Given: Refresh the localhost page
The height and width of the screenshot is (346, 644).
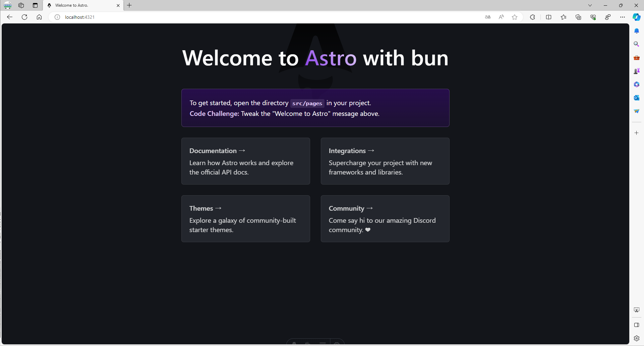Looking at the screenshot, I should pyautogui.click(x=24, y=17).
